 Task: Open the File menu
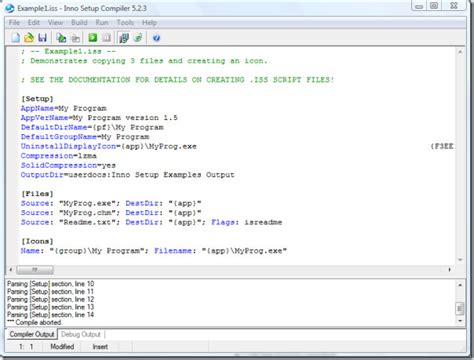pyautogui.click(x=14, y=23)
